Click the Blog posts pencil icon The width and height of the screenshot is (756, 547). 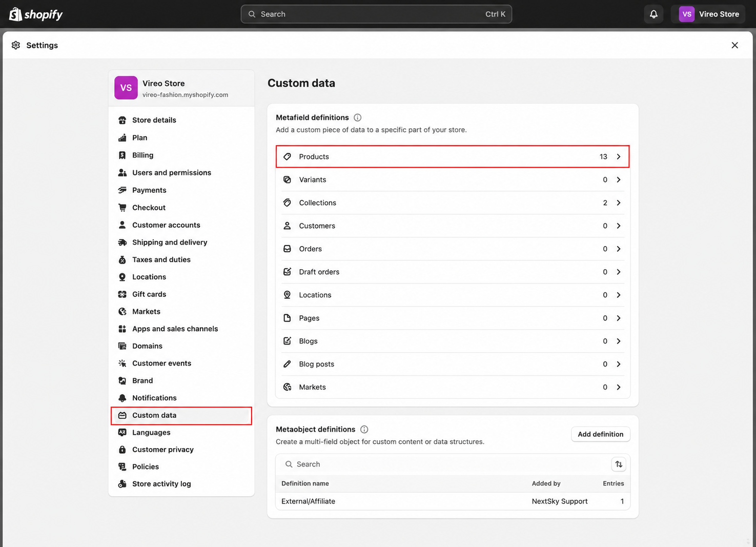point(287,364)
